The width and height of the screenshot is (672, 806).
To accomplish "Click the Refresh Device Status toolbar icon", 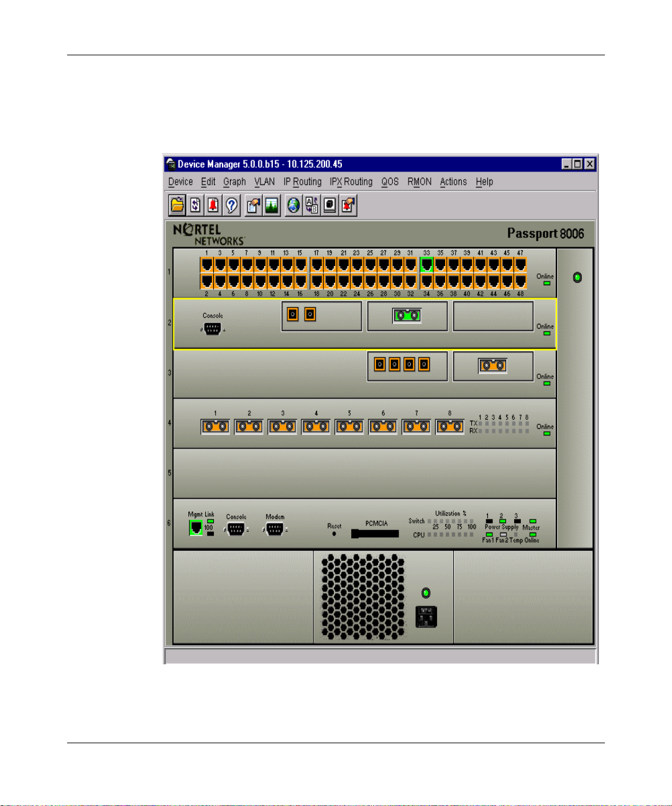I will pyautogui.click(x=195, y=205).
